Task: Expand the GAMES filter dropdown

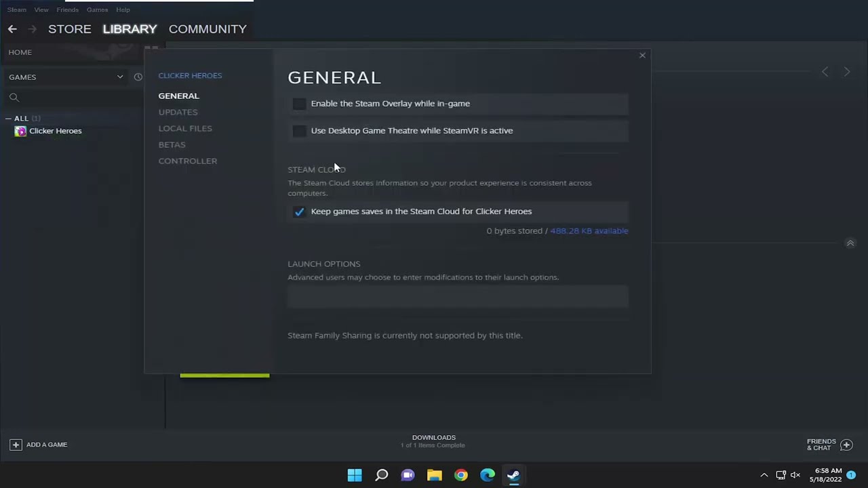Action: (66, 77)
